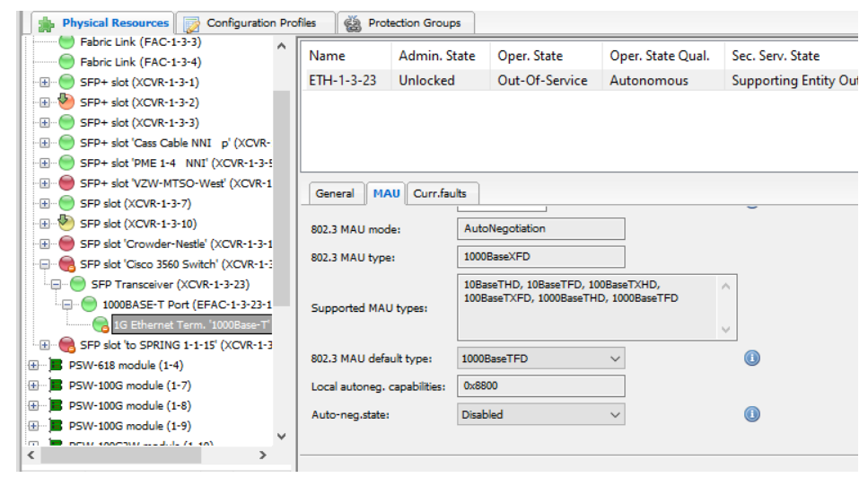Click status icon of Cass Cable NNI slot
Image resolution: width=868 pixels, height=478 pixels.
click(66, 142)
